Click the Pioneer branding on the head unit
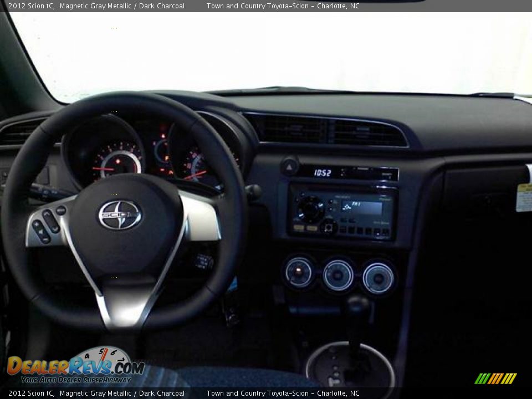The image size is (532, 399). click(x=383, y=198)
